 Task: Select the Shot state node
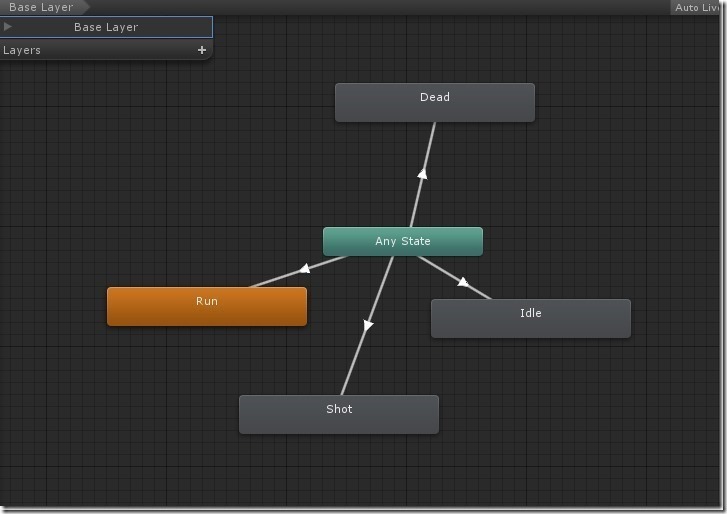click(338, 414)
